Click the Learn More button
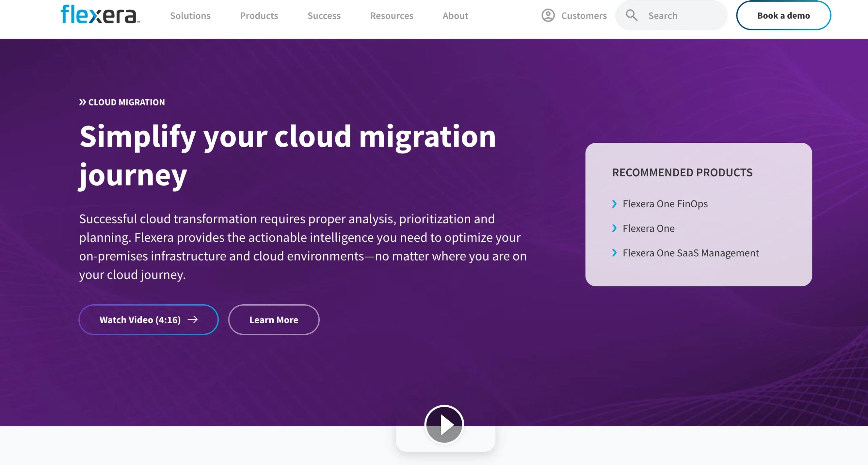The height and width of the screenshot is (465, 868). point(274,319)
